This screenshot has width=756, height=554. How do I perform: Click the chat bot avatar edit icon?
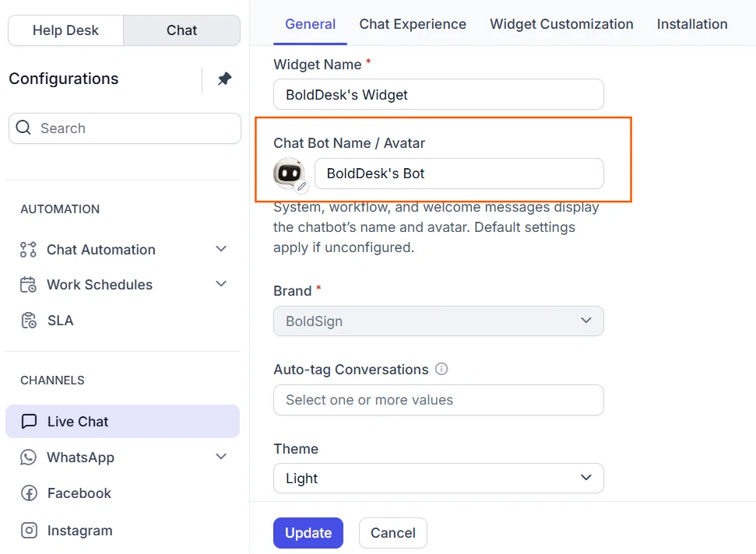[302, 187]
